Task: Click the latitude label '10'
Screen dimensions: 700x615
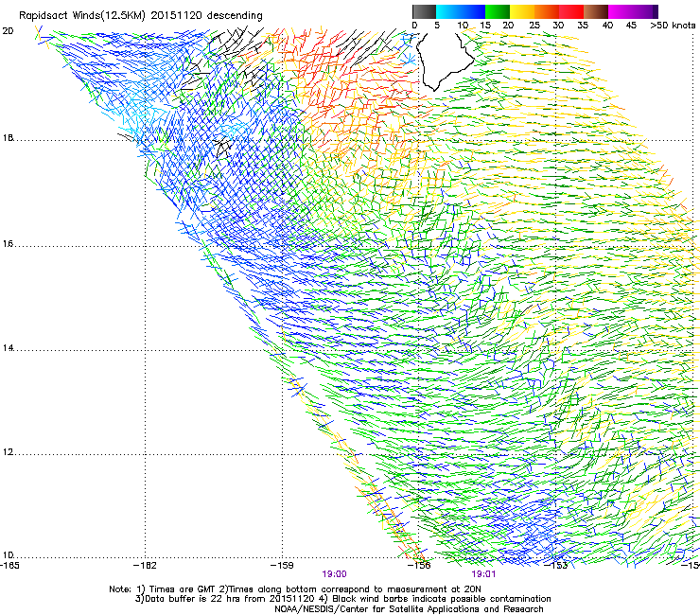Action: (x=8, y=555)
